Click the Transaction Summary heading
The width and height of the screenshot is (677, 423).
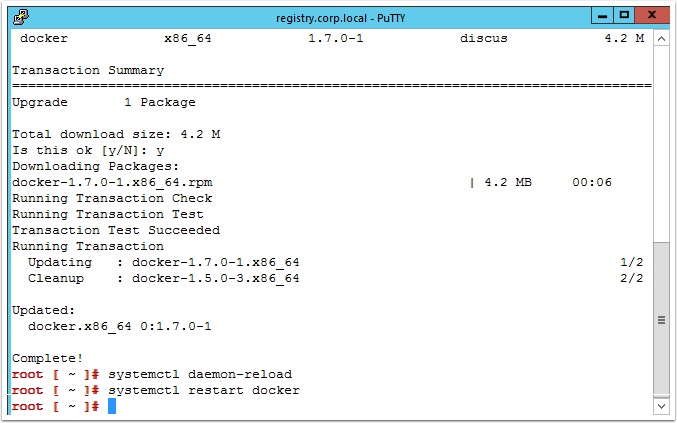88,70
